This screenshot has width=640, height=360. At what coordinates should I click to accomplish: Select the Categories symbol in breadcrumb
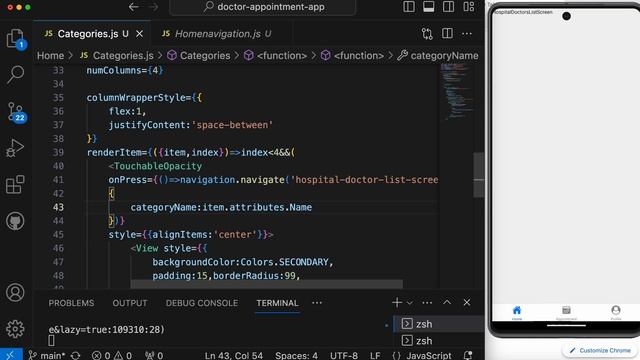tap(199, 56)
